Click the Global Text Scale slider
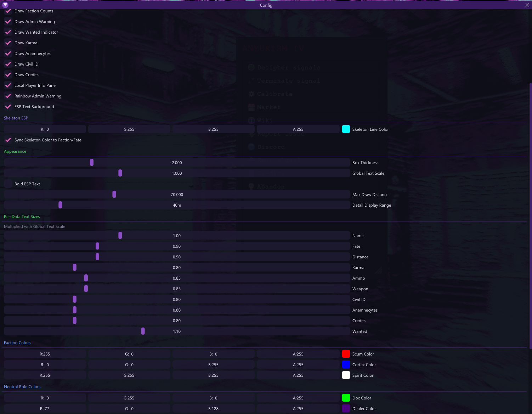532x414 pixels. pyautogui.click(x=177, y=173)
